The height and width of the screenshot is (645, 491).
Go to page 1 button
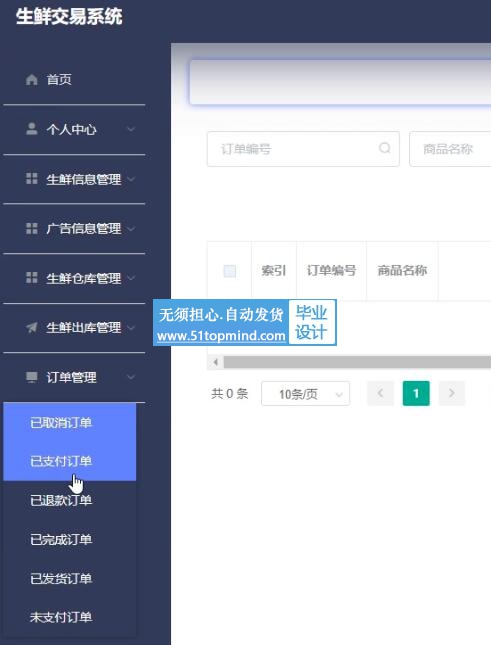416,394
